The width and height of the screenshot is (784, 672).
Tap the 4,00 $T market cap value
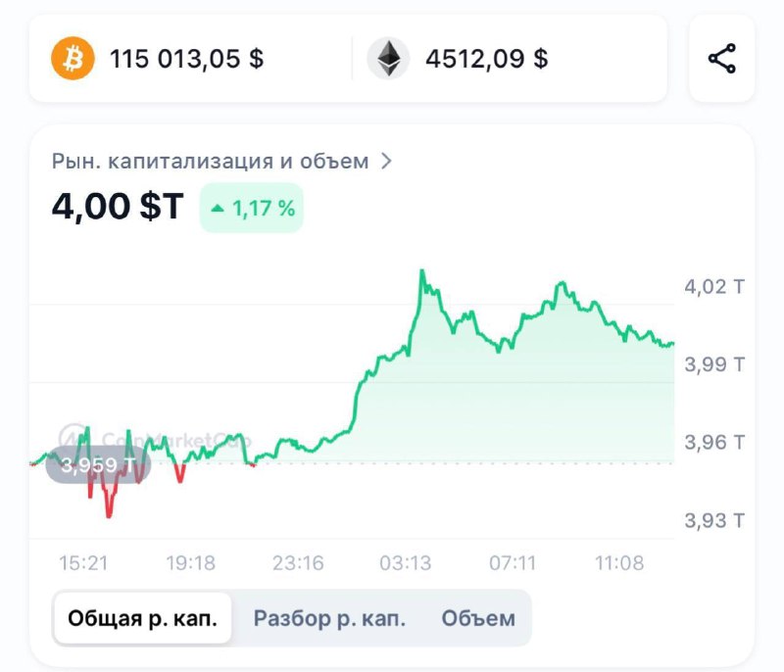click(x=118, y=207)
